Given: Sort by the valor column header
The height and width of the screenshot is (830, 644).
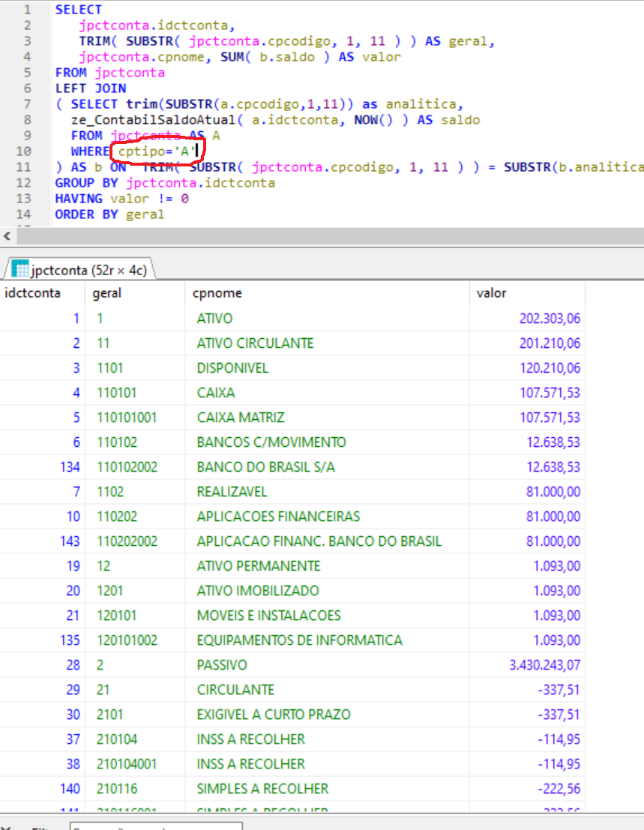Looking at the screenshot, I should click(492, 293).
